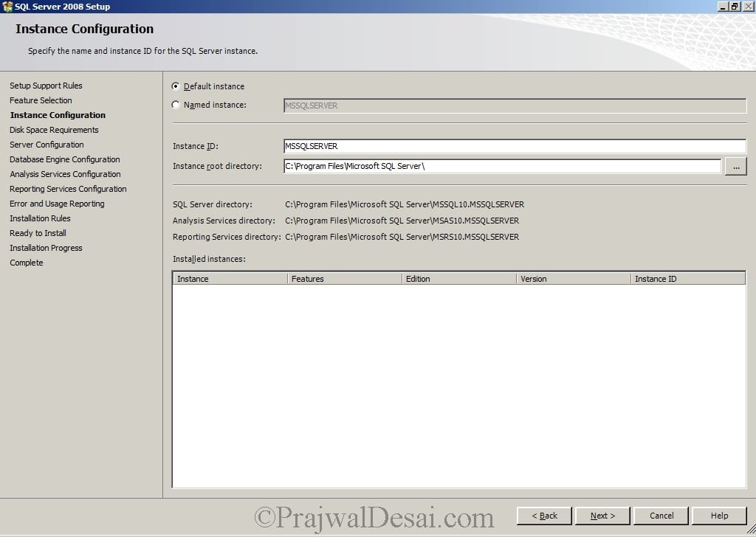This screenshot has width=756, height=537.
Task: Go to Installation Progress step
Action: tap(46, 248)
